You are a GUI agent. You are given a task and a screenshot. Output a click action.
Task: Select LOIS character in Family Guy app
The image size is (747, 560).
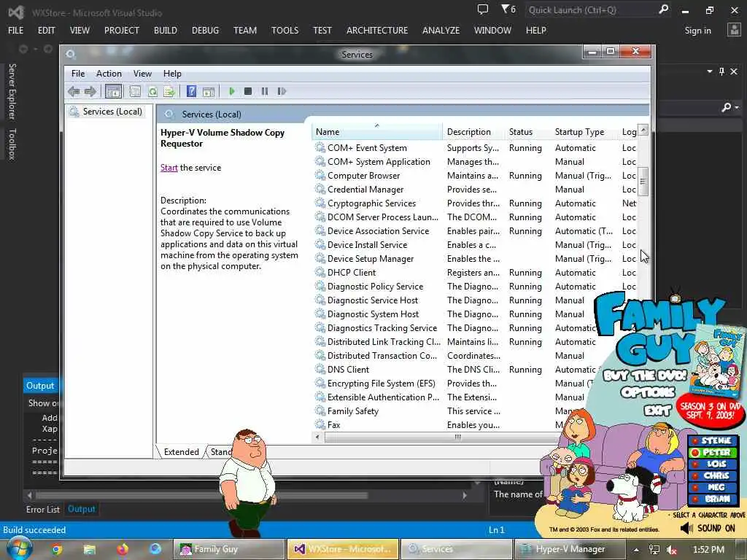coord(712,464)
